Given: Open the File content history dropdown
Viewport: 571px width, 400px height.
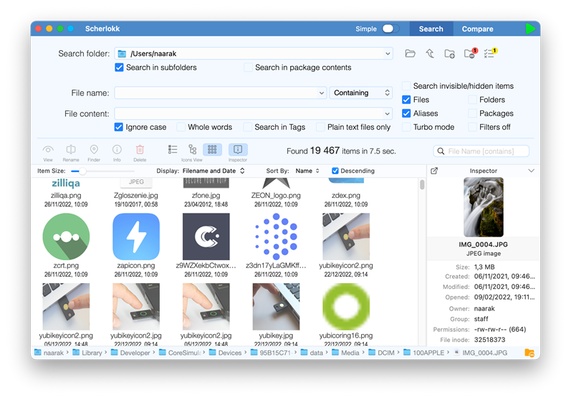Looking at the screenshot, I should [x=387, y=114].
